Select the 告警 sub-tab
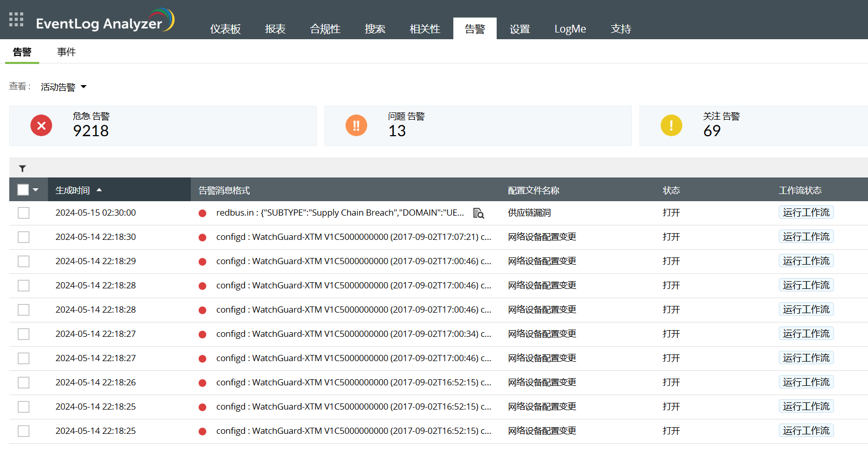 22,52
